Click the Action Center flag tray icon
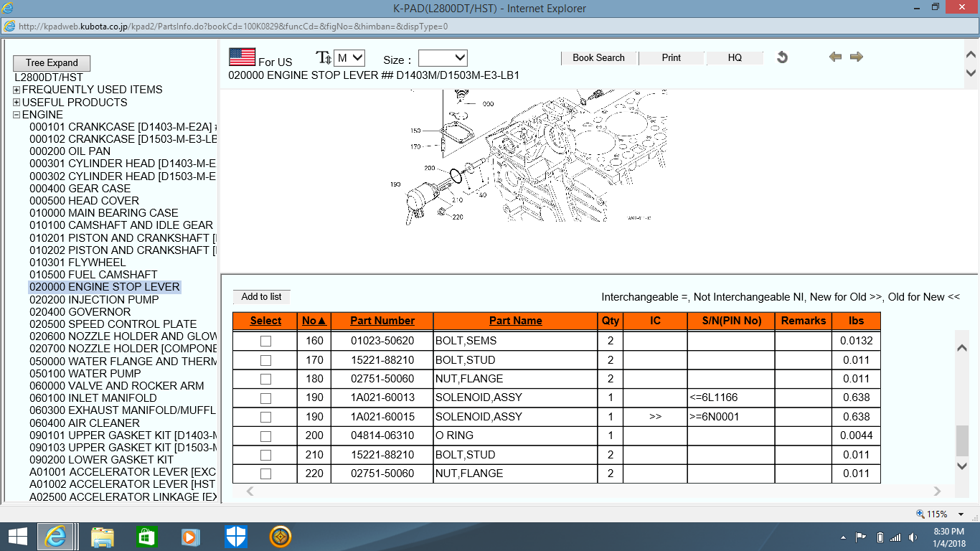This screenshot has width=980, height=551. [860, 537]
